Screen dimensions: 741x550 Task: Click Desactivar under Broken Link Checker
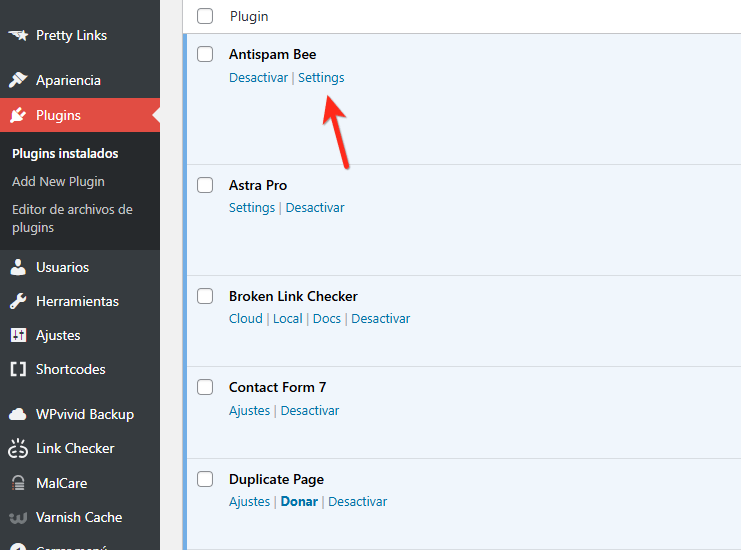380,318
